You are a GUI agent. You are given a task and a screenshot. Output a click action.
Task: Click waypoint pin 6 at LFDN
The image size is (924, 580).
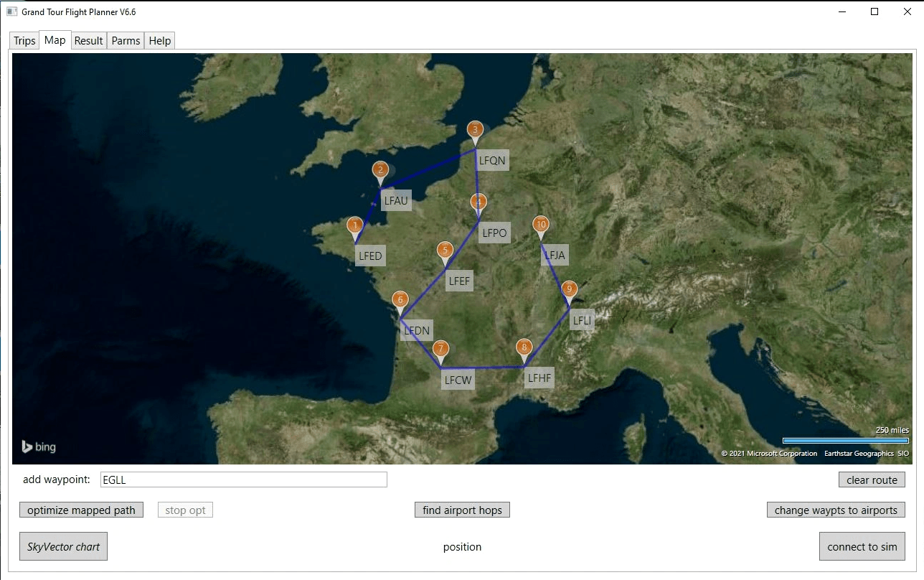click(400, 301)
